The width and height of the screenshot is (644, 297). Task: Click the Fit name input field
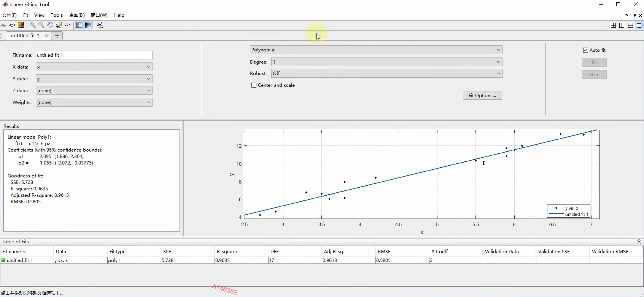(94, 55)
